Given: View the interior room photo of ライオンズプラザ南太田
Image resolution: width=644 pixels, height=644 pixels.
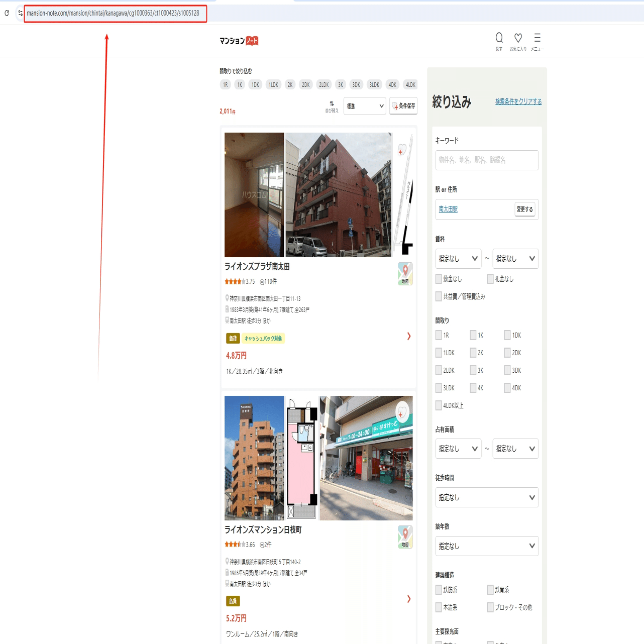Looking at the screenshot, I should [254, 195].
